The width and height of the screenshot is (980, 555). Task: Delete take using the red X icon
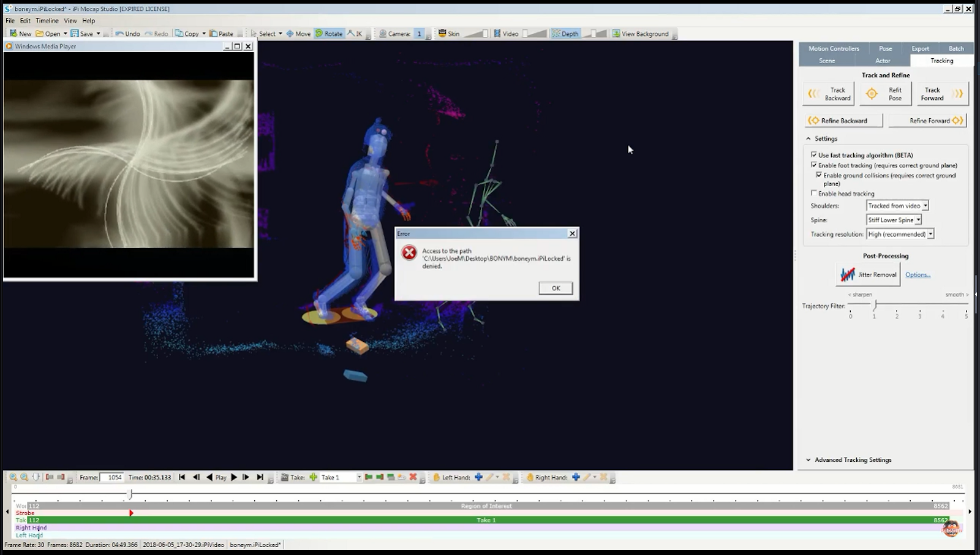[x=413, y=477]
